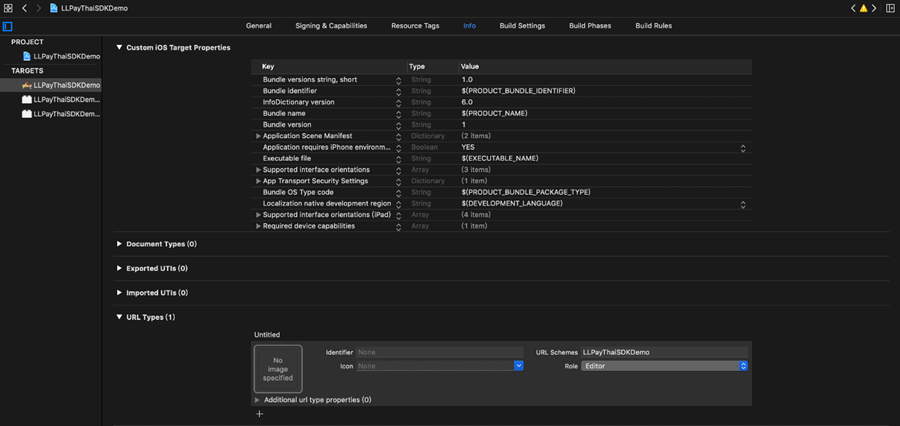This screenshot has height=426, width=900.
Task: Expand Additional url type properties
Action: click(x=257, y=400)
